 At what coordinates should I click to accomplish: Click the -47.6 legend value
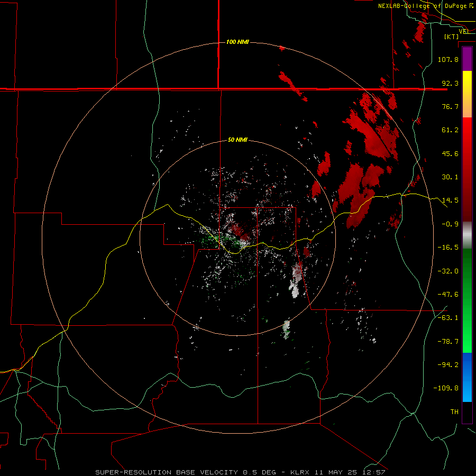448,295
